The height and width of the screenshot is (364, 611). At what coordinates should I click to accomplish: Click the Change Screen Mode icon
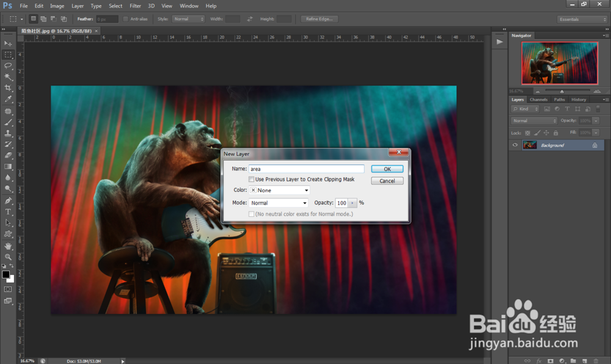[x=8, y=301]
